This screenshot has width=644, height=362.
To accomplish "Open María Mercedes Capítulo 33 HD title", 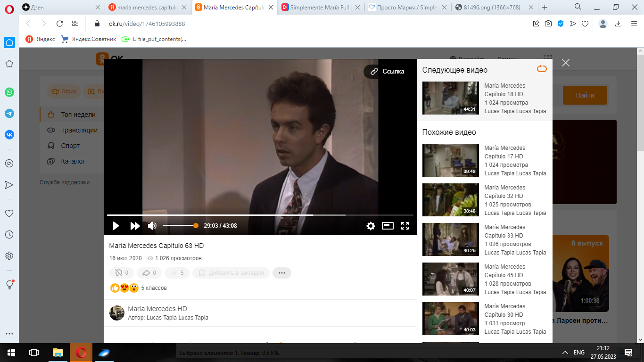I will coord(504,231).
